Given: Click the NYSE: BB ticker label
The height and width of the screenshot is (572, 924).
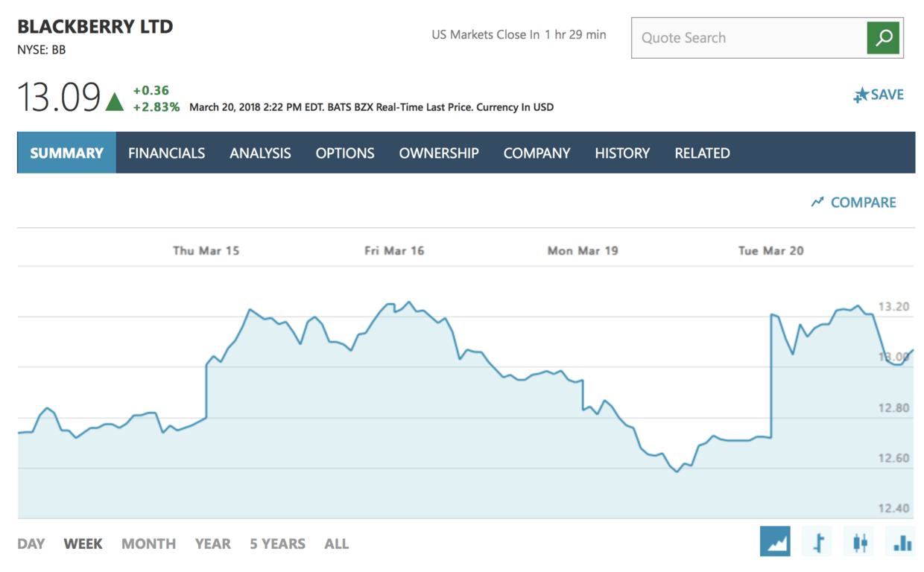Looking at the screenshot, I should [x=42, y=50].
